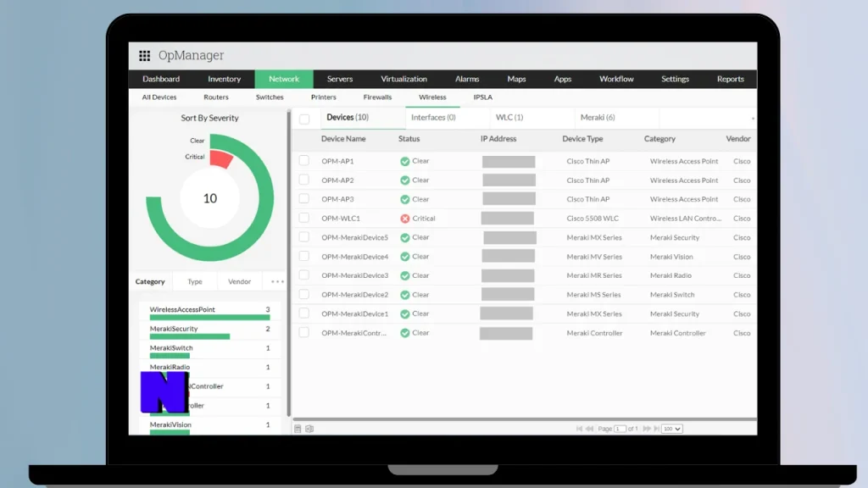Go to first page using pagination icon
The height and width of the screenshot is (488, 868).
point(579,429)
